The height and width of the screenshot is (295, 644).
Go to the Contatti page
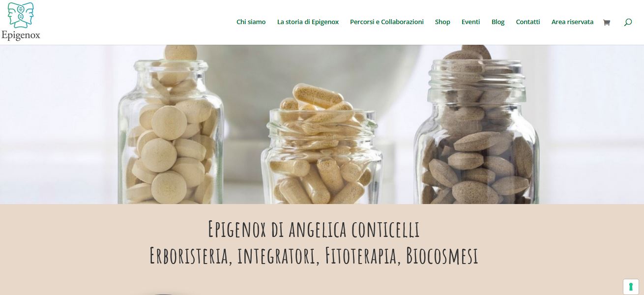[x=528, y=22]
